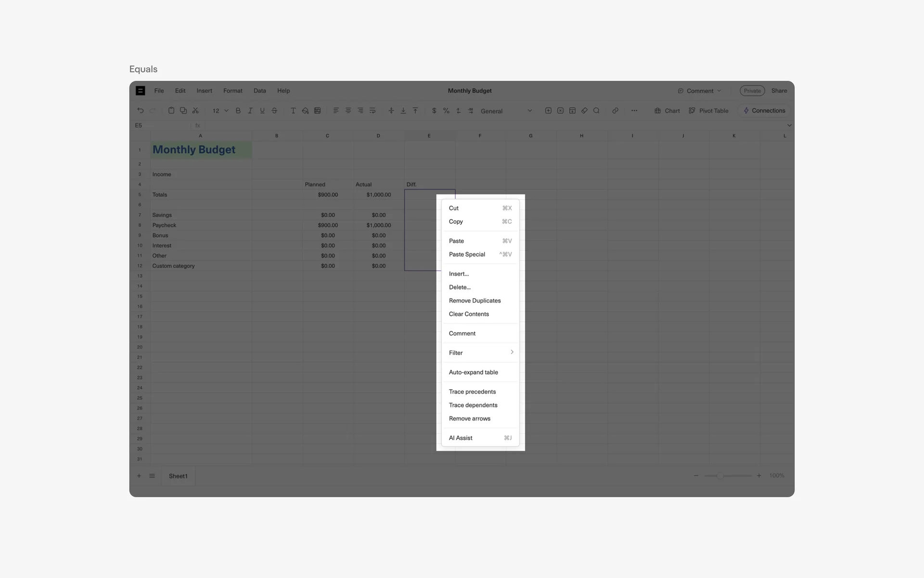The width and height of the screenshot is (924, 578).
Task: Toggle strikethrough formatting
Action: coord(274,110)
